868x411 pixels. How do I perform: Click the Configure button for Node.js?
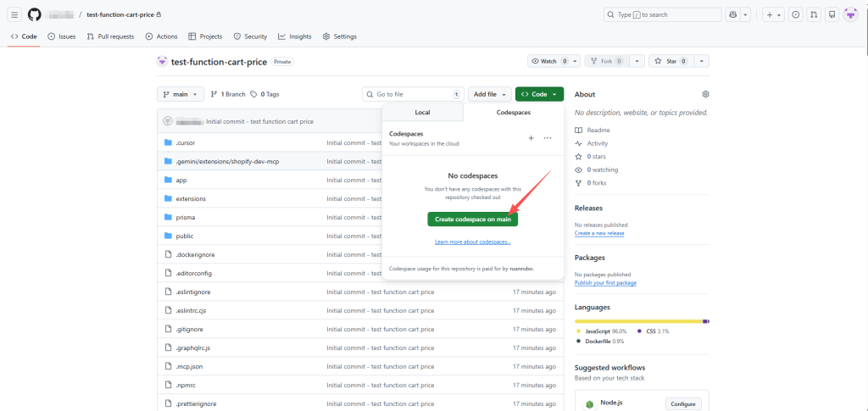coord(683,404)
